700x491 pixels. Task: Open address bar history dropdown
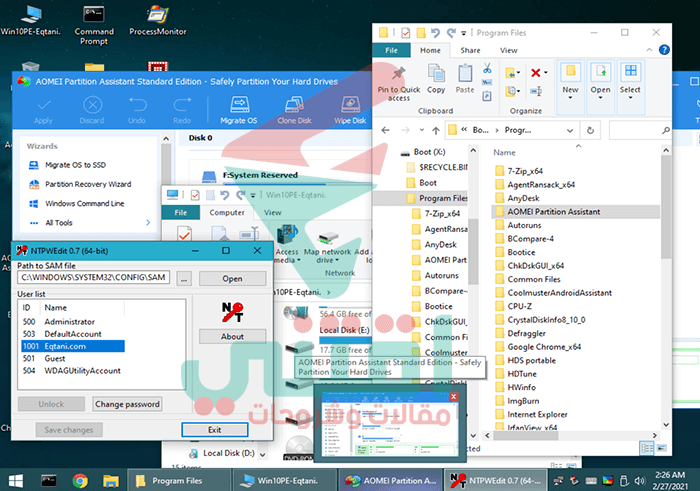click(x=570, y=130)
